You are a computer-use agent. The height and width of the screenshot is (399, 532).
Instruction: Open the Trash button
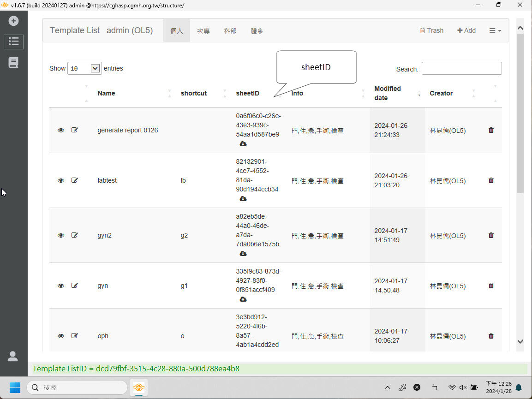431,30
